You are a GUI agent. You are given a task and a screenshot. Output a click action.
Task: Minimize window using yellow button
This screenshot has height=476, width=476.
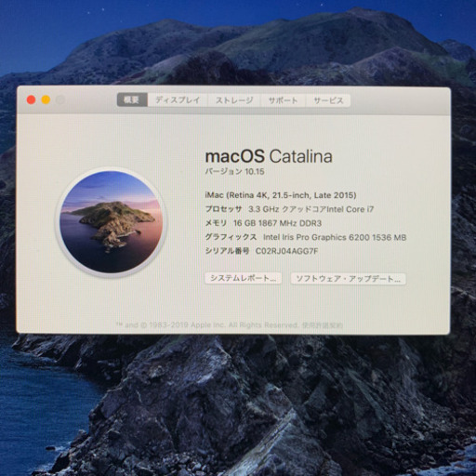pyautogui.click(x=46, y=99)
